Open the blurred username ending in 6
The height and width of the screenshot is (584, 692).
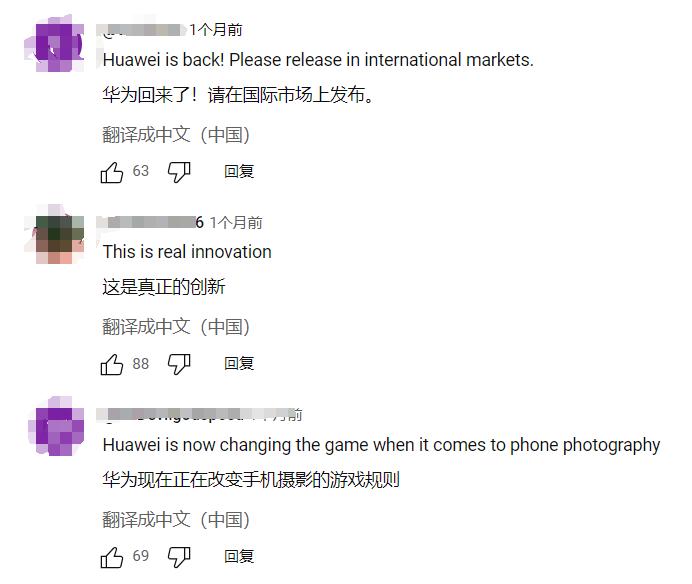coord(150,222)
